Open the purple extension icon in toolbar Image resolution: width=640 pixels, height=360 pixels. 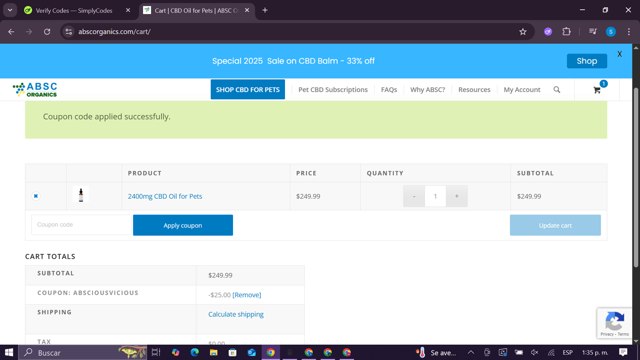tap(548, 31)
